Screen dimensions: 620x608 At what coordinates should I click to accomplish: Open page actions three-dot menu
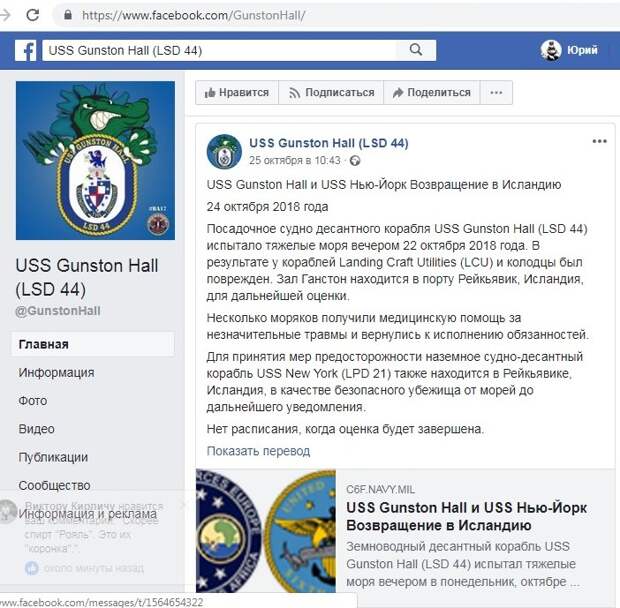point(496,93)
